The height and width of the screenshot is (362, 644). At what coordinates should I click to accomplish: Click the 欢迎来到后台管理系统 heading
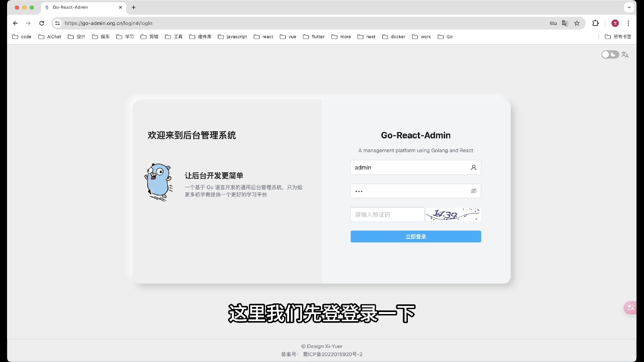(x=192, y=135)
